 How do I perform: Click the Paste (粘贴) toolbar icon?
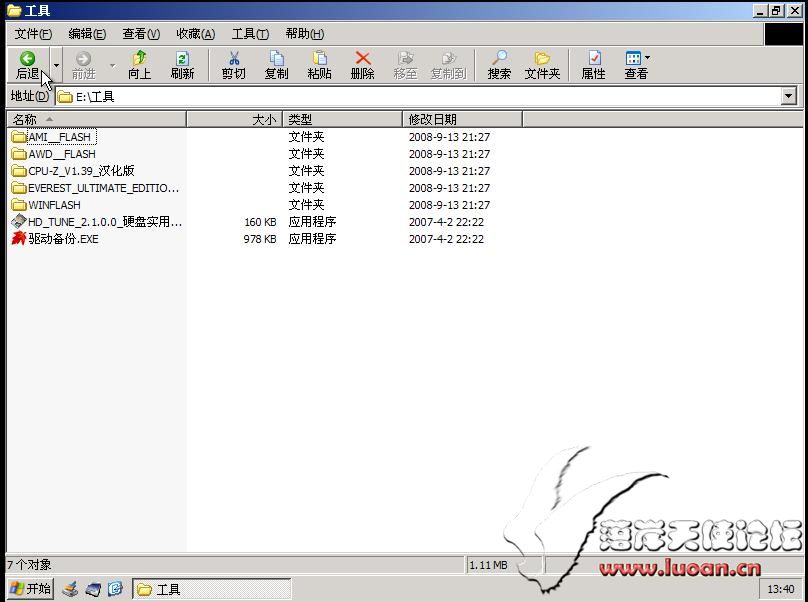click(319, 58)
